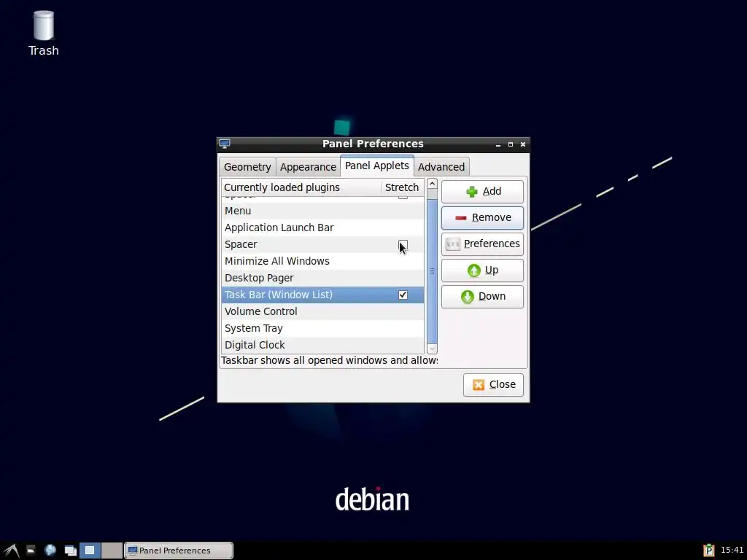The image size is (747, 560).
Task: Move the plugin Up
Action: (x=483, y=270)
